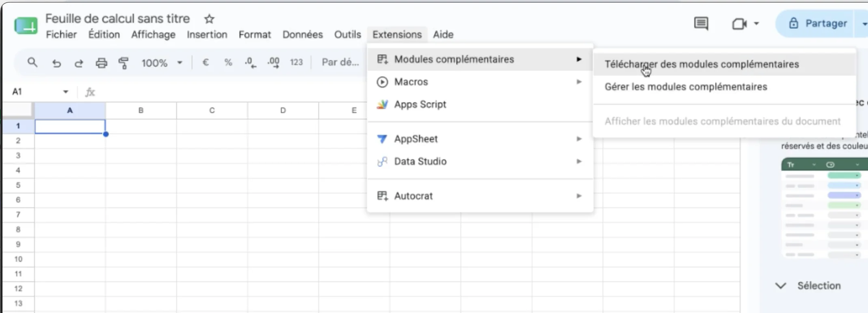
Task: Collapse the Sélection section chevron
Action: pyautogui.click(x=780, y=286)
